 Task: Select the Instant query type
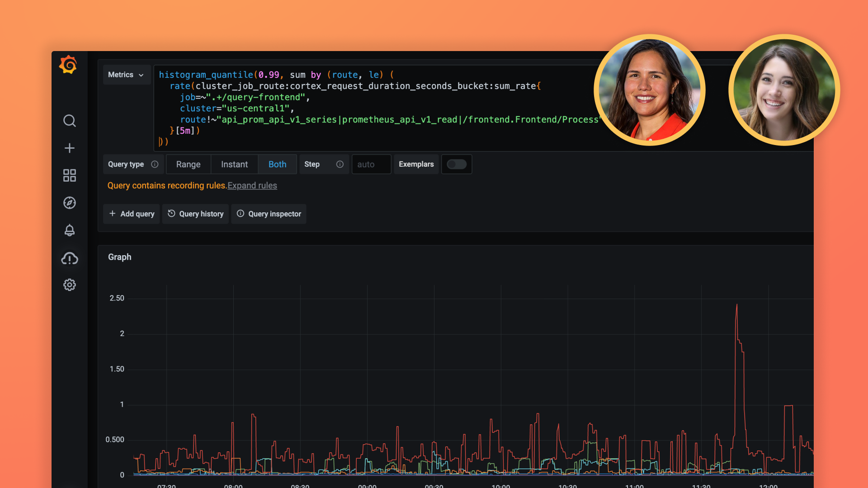234,164
